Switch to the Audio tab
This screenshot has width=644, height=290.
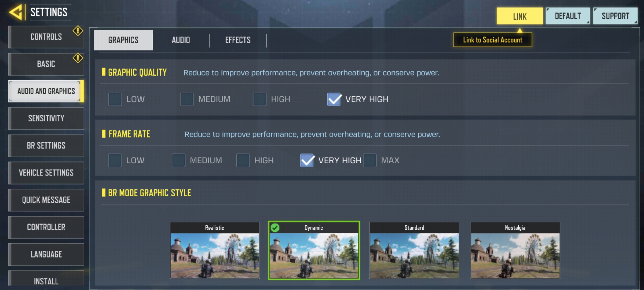tap(181, 40)
